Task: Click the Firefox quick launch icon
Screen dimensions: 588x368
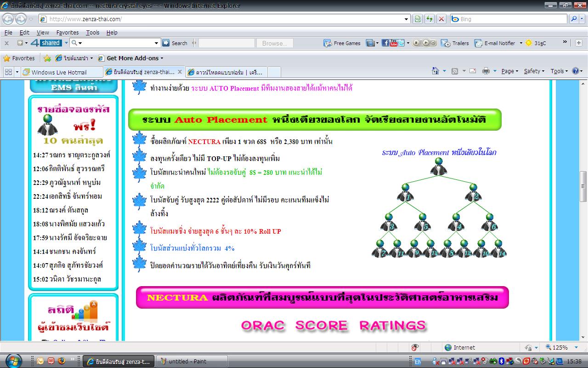Action: 61,361
